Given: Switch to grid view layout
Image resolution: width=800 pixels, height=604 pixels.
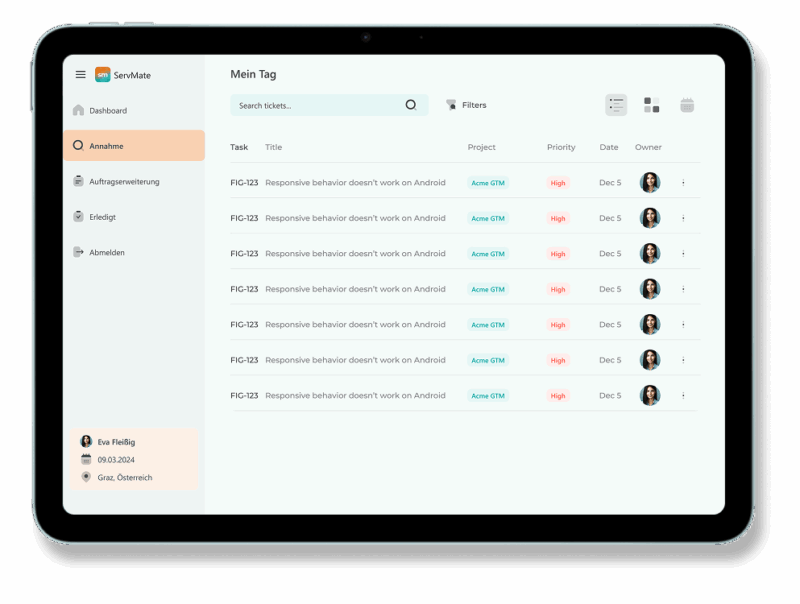Looking at the screenshot, I should tap(651, 105).
